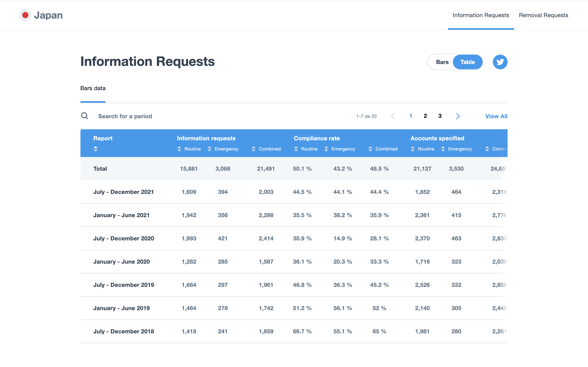Expand sort control for Routine accounts specified

(413, 149)
